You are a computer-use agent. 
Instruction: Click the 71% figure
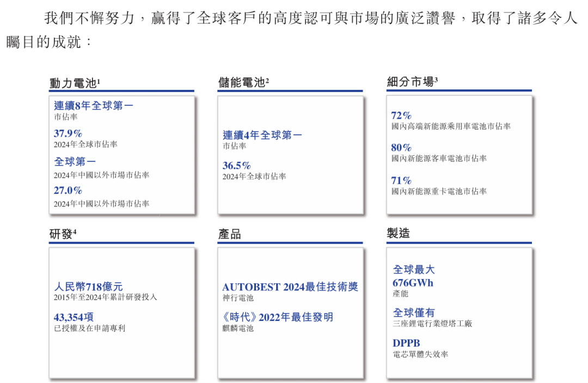tap(401, 181)
